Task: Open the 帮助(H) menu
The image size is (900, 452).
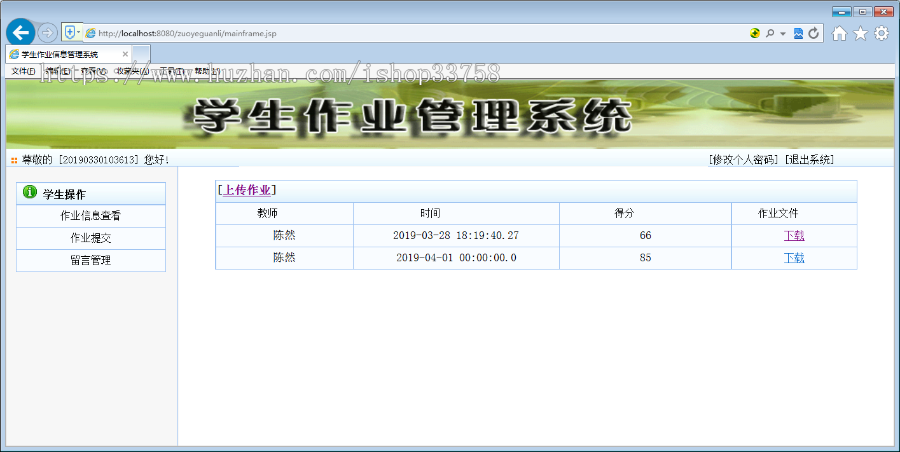Action: tap(207, 71)
